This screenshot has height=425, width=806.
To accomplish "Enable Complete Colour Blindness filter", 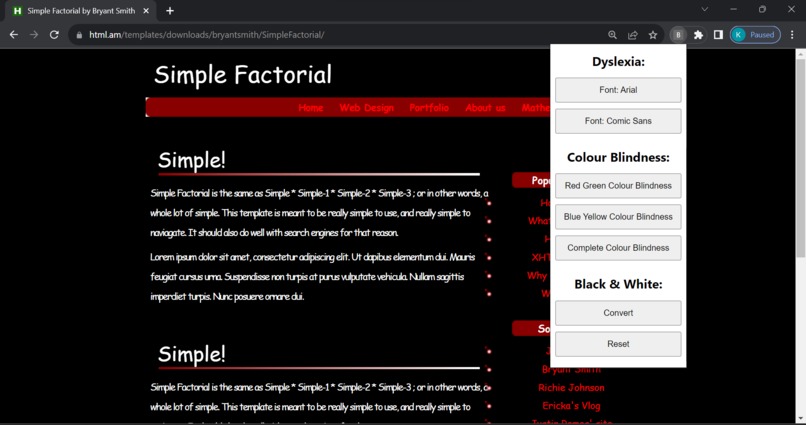I will click(618, 248).
